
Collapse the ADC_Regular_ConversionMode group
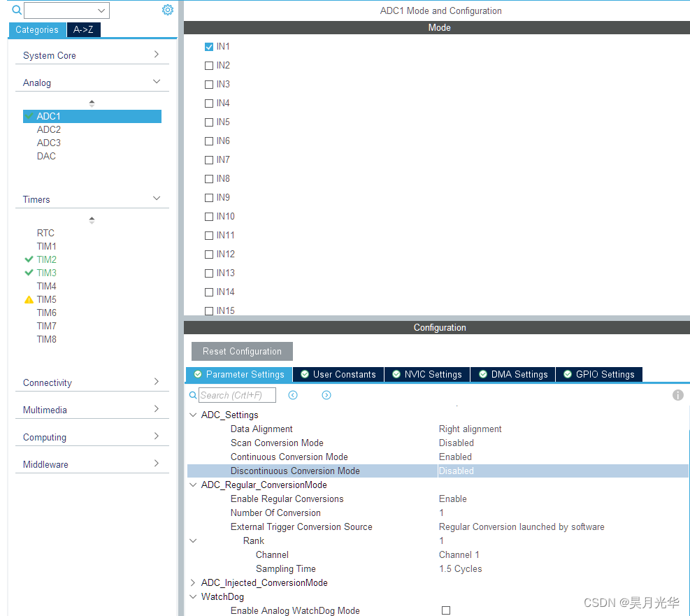click(193, 485)
